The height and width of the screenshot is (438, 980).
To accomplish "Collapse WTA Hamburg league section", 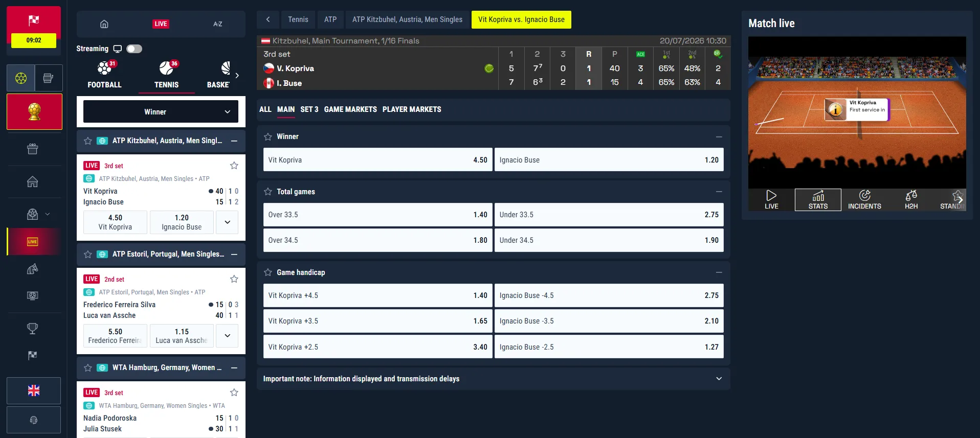I will pyautogui.click(x=234, y=367).
